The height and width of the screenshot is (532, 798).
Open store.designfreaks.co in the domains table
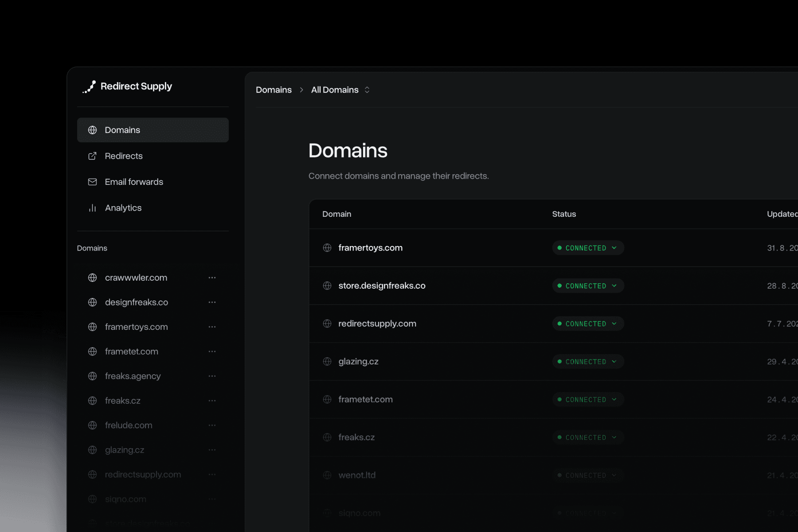click(382, 286)
